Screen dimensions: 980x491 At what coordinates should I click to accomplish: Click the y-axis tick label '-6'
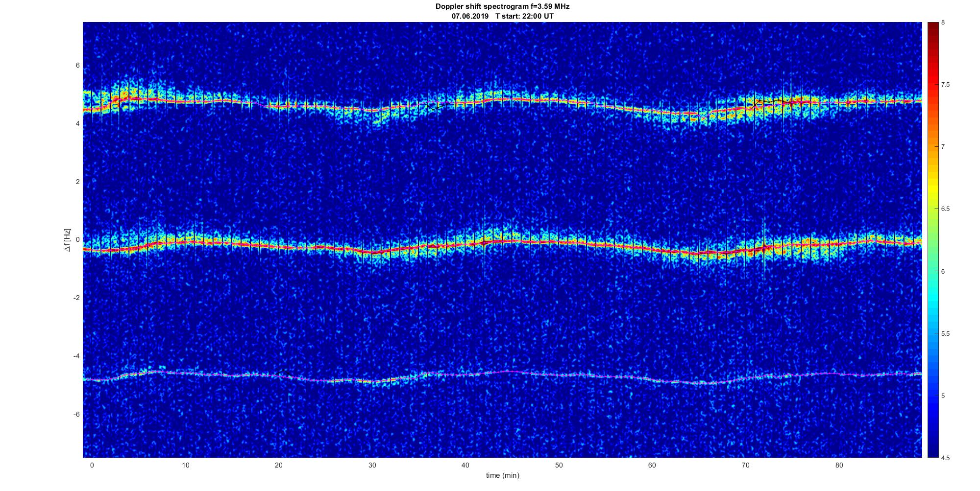[x=76, y=414]
